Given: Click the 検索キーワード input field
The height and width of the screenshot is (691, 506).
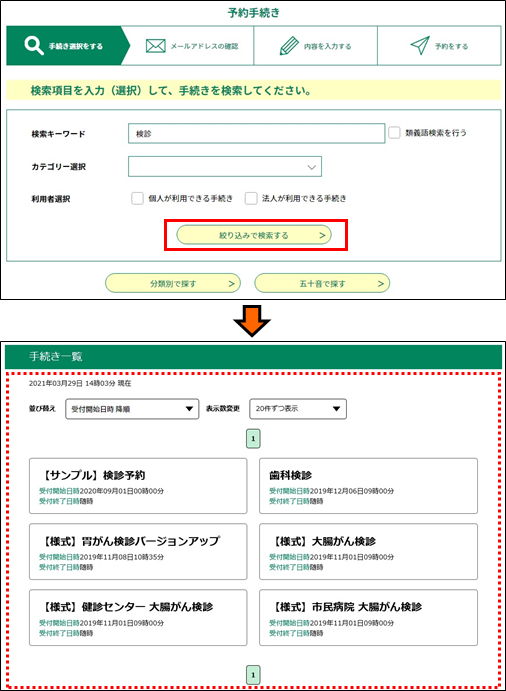Looking at the screenshot, I should pyautogui.click(x=257, y=134).
